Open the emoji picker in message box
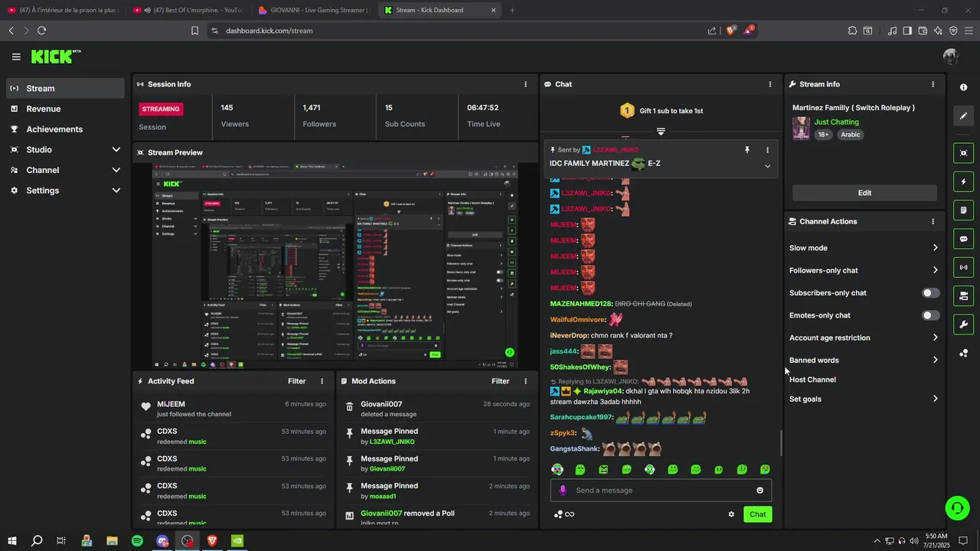Screen dimensions: 980x551 [759, 491]
